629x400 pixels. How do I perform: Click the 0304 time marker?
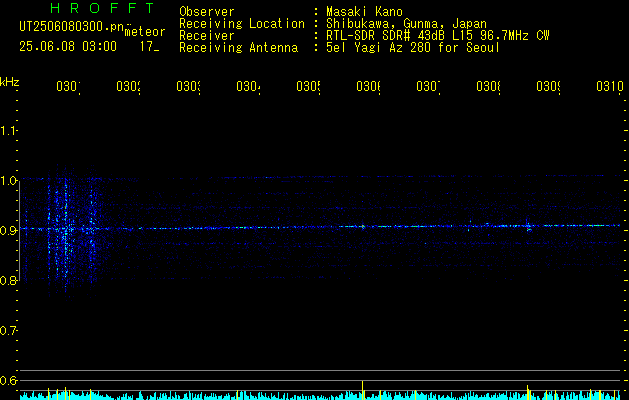248,86
